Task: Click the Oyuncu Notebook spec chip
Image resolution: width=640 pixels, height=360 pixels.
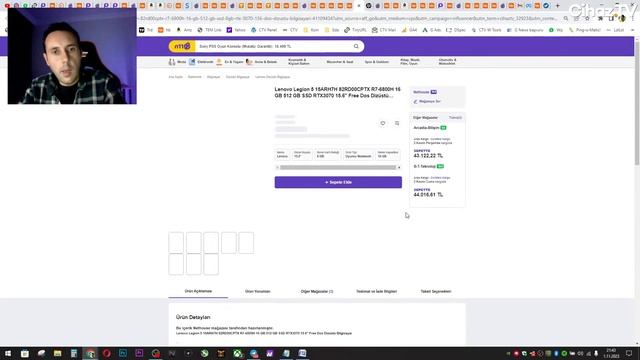Action: point(358,154)
